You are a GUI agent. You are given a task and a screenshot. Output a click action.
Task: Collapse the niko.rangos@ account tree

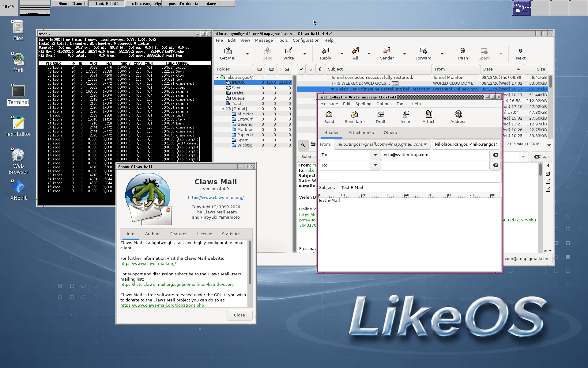click(217, 78)
